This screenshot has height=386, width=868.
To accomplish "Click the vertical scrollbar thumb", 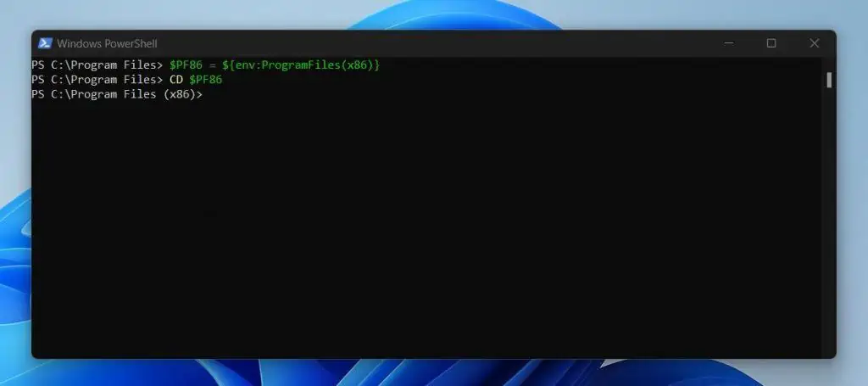I will pos(829,80).
